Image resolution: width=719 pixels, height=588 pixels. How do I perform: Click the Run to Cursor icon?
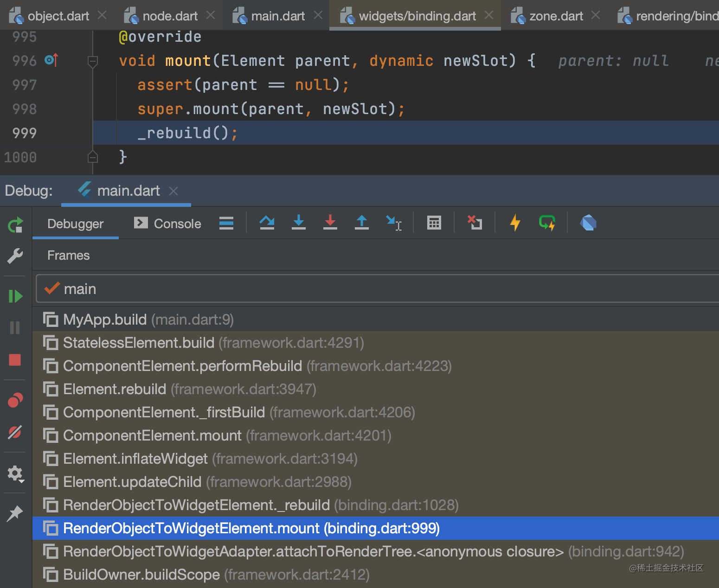(x=394, y=223)
